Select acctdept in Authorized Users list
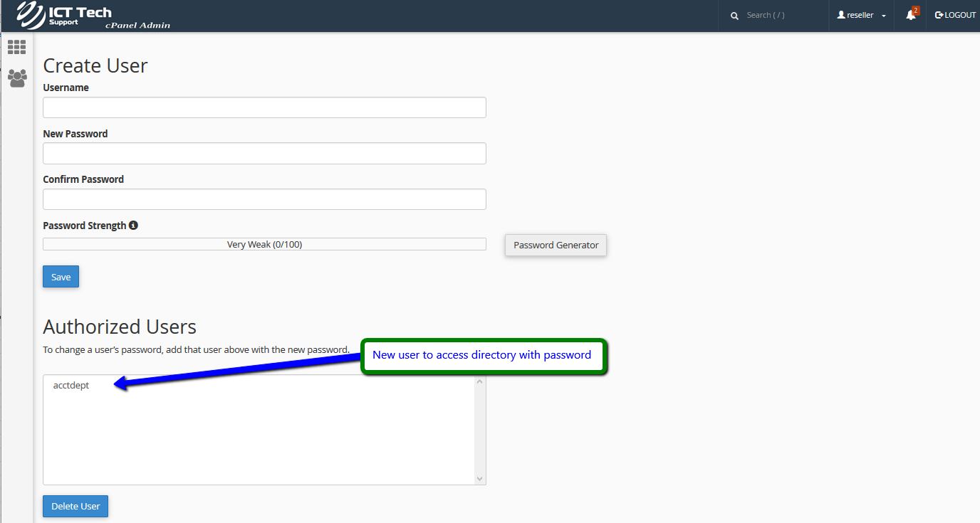 71,386
